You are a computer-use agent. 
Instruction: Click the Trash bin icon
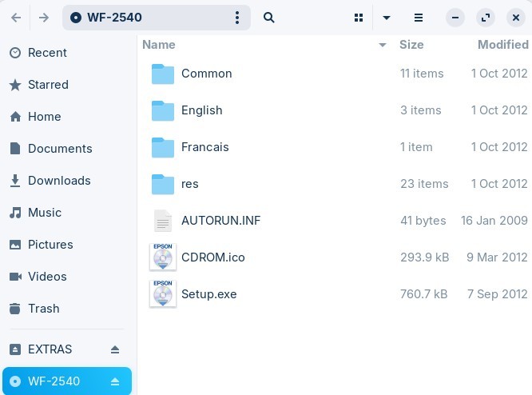coord(15,309)
